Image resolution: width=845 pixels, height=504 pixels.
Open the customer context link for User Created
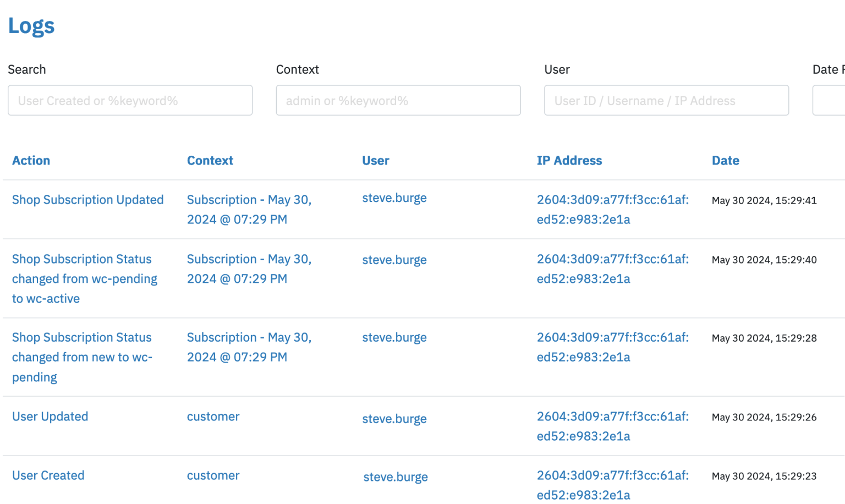pyautogui.click(x=213, y=475)
